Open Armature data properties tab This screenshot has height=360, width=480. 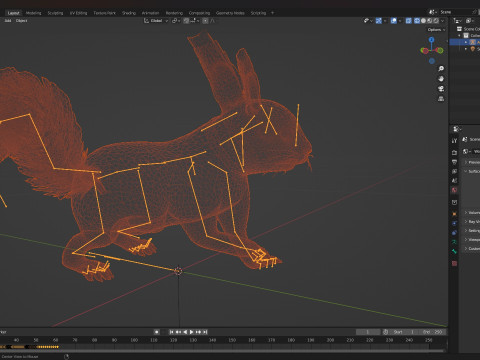454,242
